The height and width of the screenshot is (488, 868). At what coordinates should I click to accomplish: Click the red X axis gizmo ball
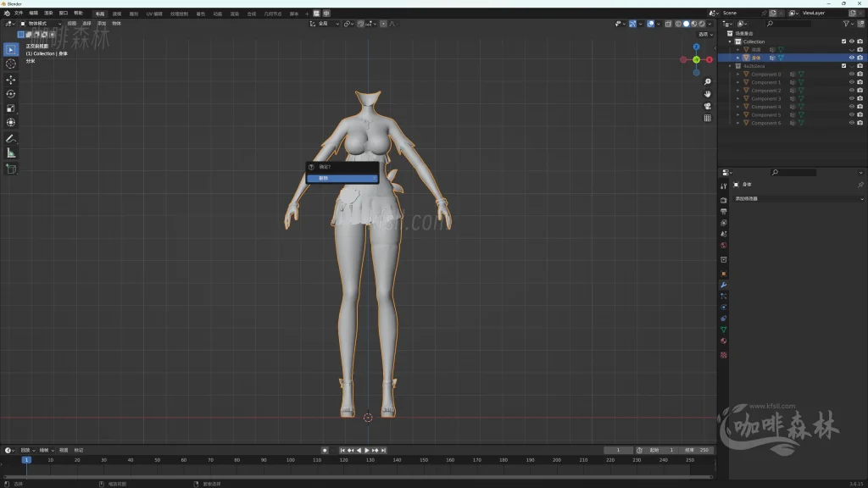click(x=709, y=60)
